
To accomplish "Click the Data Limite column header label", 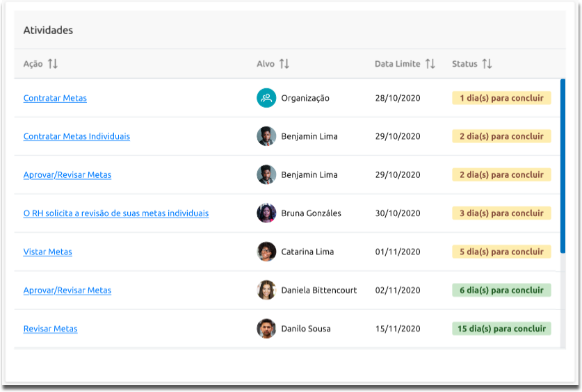I will [x=397, y=64].
